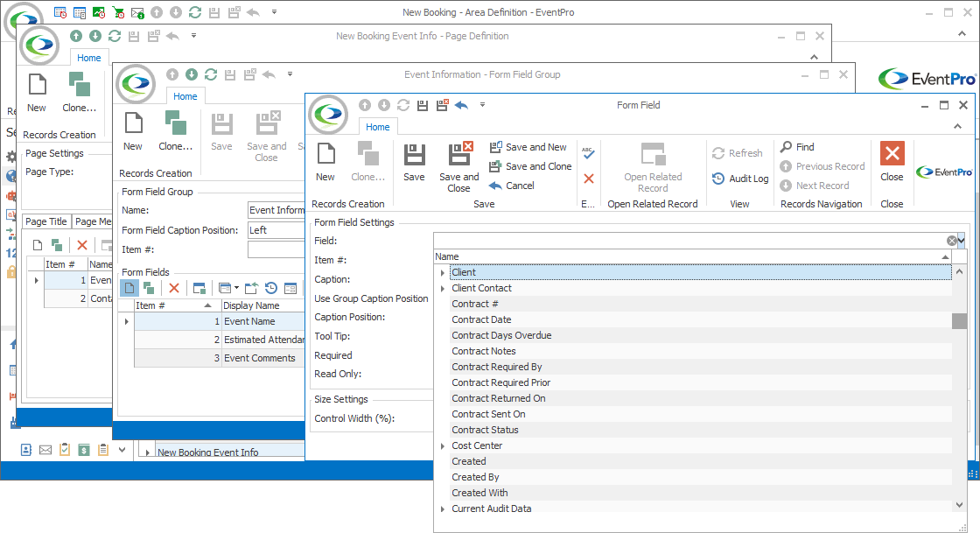Screen dimensions: 980x533
Task: Click the field list vertical scrollbar thumb
Action: (959, 321)
